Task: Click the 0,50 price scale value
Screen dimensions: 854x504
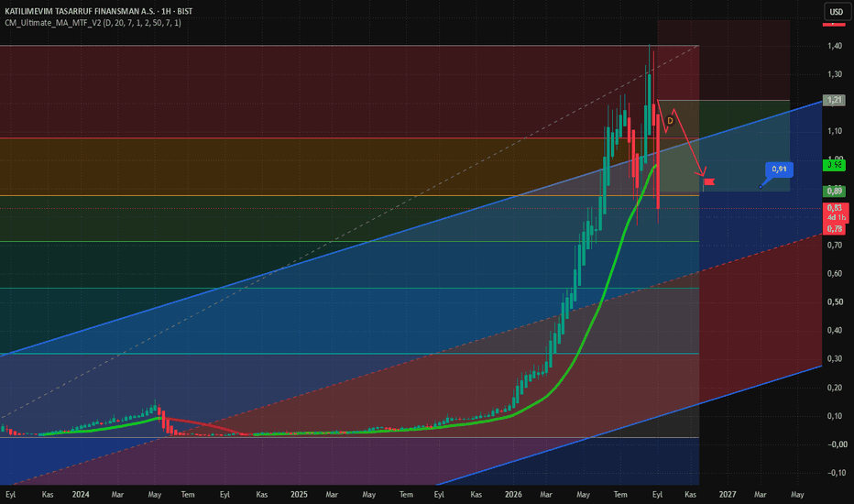Action: 835,301
